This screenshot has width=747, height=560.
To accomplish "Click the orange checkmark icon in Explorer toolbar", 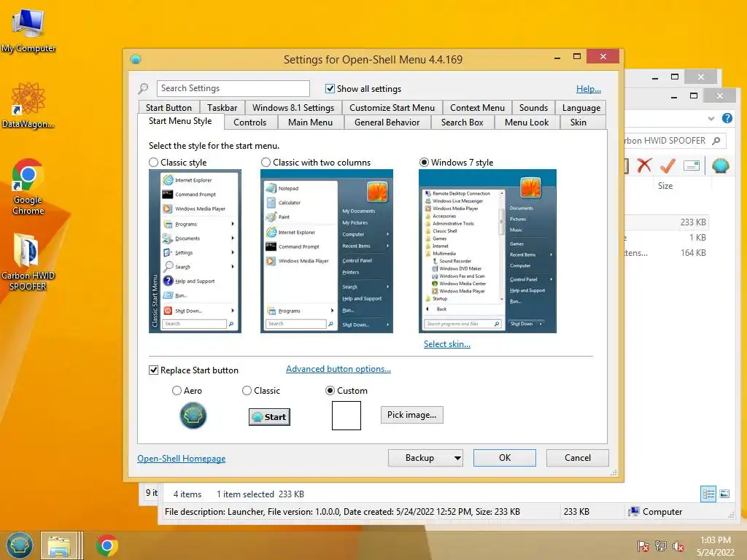I will (x=667, y=166).
